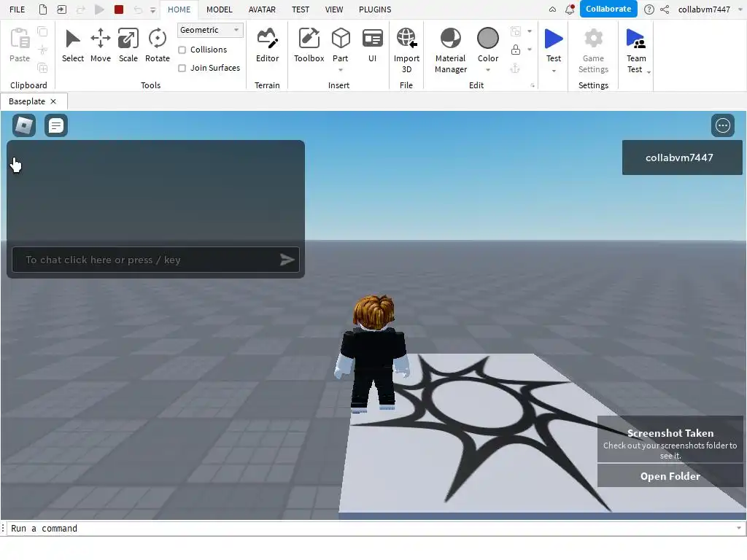Open Game Settings gear
The image size is (747, 560).
(593, 50)
